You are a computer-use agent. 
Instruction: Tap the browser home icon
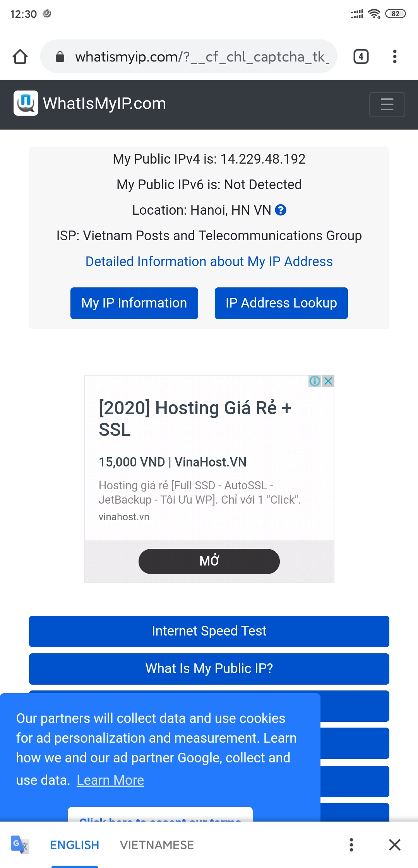20,57
